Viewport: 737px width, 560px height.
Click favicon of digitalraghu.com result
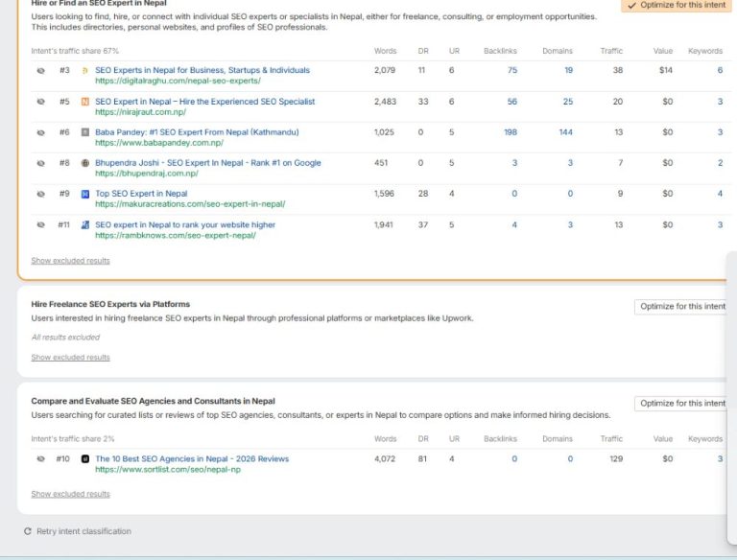pyautogui.click(x=85, y=70)
